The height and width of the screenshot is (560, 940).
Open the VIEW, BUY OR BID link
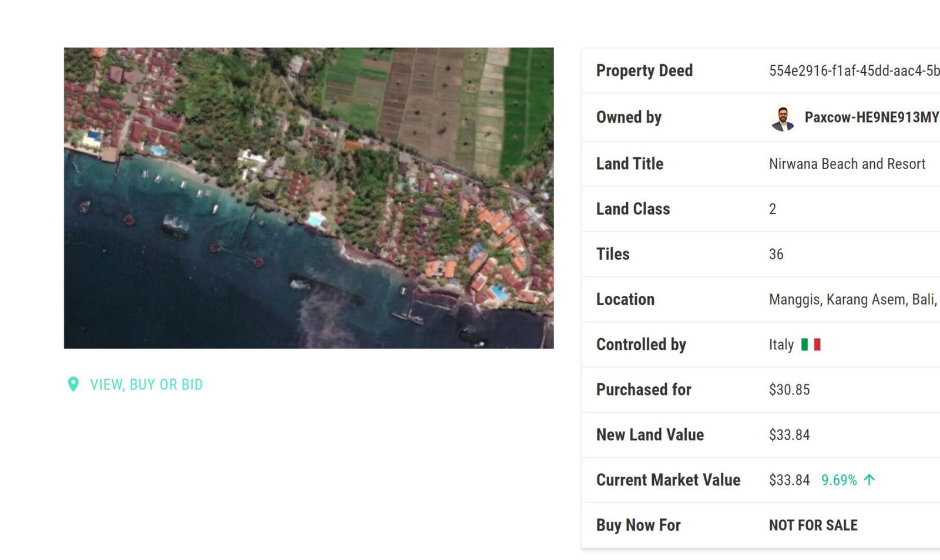tap(146, 384)
